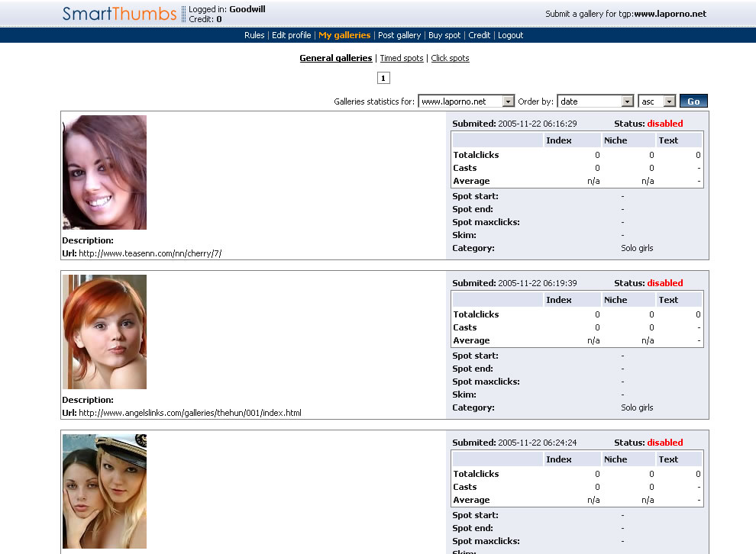Open the Rules page

[x=254, y=35]
